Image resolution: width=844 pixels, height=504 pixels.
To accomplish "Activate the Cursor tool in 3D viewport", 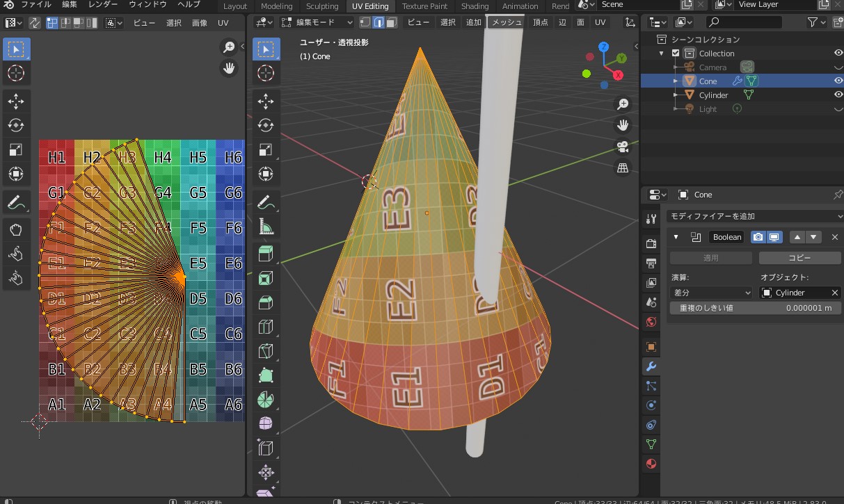I will click(266, 72).
